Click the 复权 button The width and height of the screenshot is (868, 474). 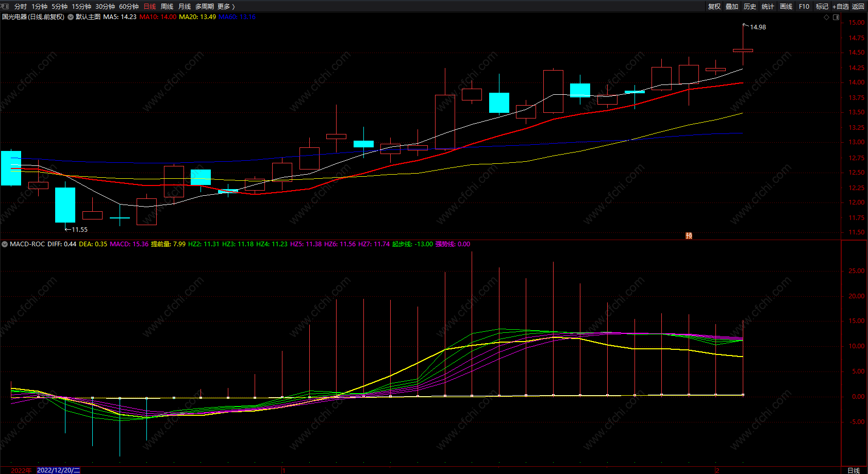pyautogui.click(x=714, y=7)
